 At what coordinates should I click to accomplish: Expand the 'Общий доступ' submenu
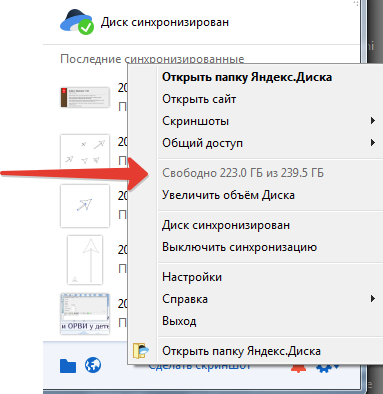[271, 143]
